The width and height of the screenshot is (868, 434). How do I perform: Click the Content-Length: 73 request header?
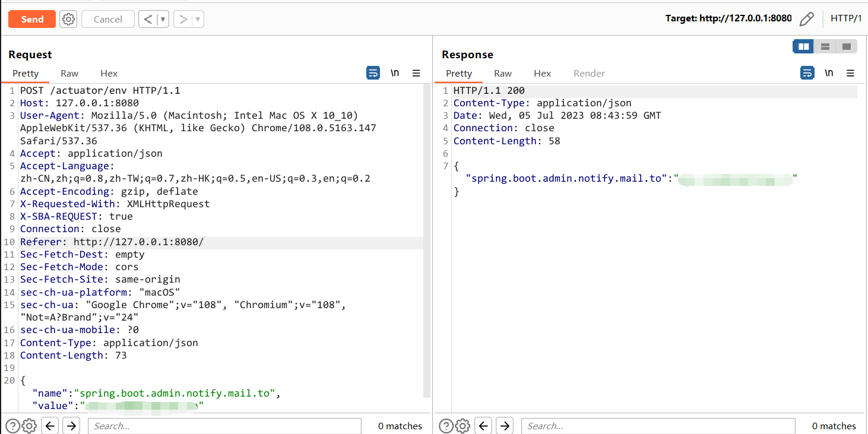(74, 355)
